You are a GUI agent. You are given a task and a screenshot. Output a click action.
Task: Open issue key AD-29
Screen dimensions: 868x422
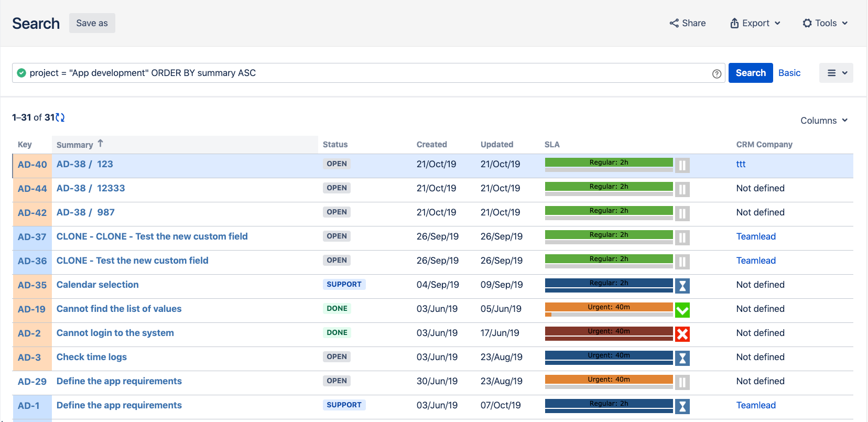(32, 382)
